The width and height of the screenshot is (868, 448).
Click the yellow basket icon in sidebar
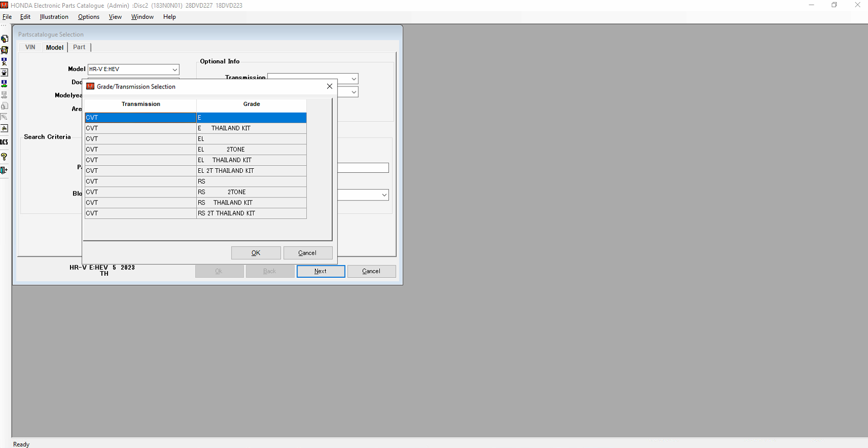point(4,50)
